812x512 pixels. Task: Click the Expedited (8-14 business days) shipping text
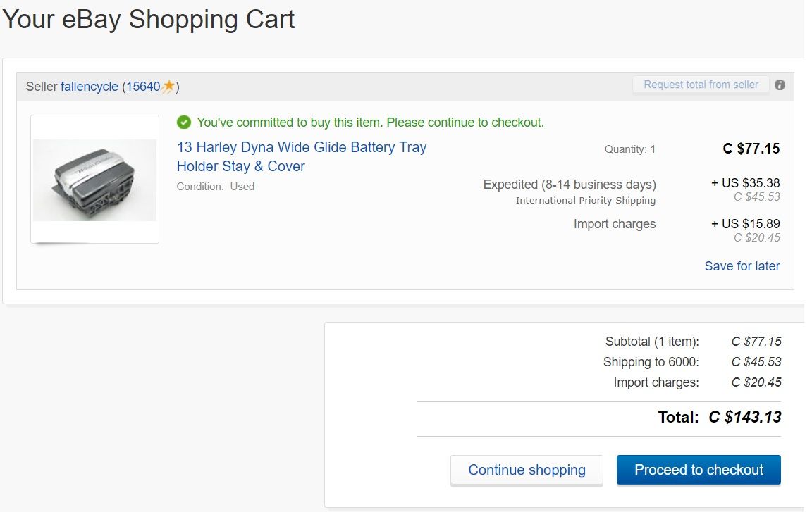click(570, 185)
